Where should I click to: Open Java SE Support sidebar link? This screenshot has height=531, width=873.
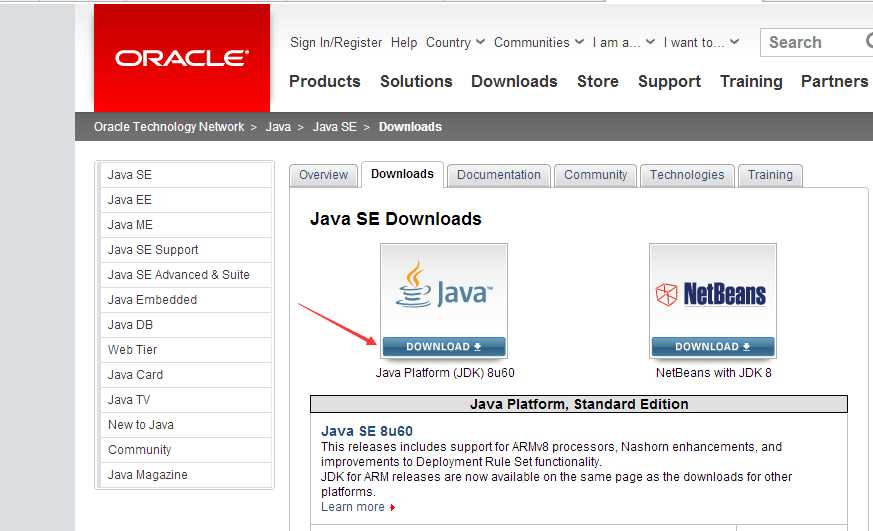[x=186, y=250]
